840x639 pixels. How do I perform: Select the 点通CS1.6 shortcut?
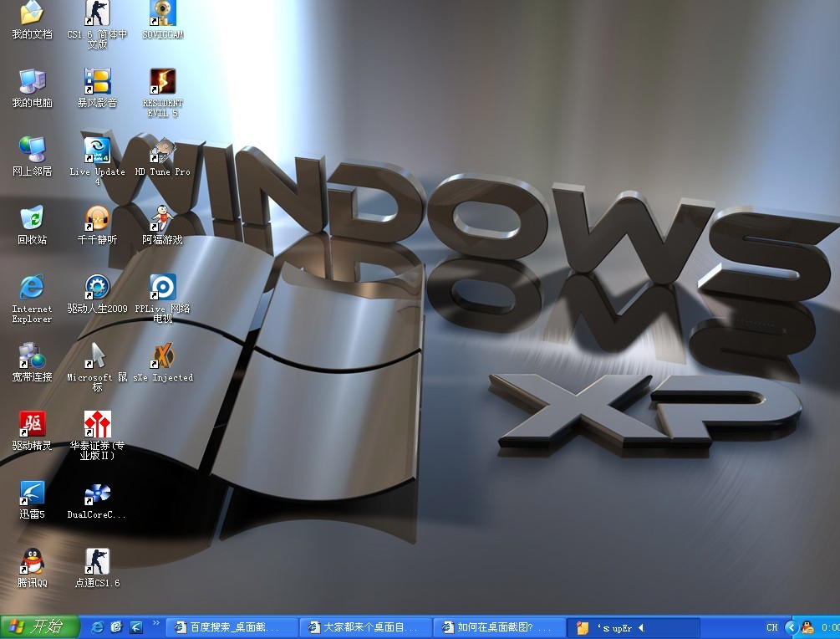(x=97, y=568)
